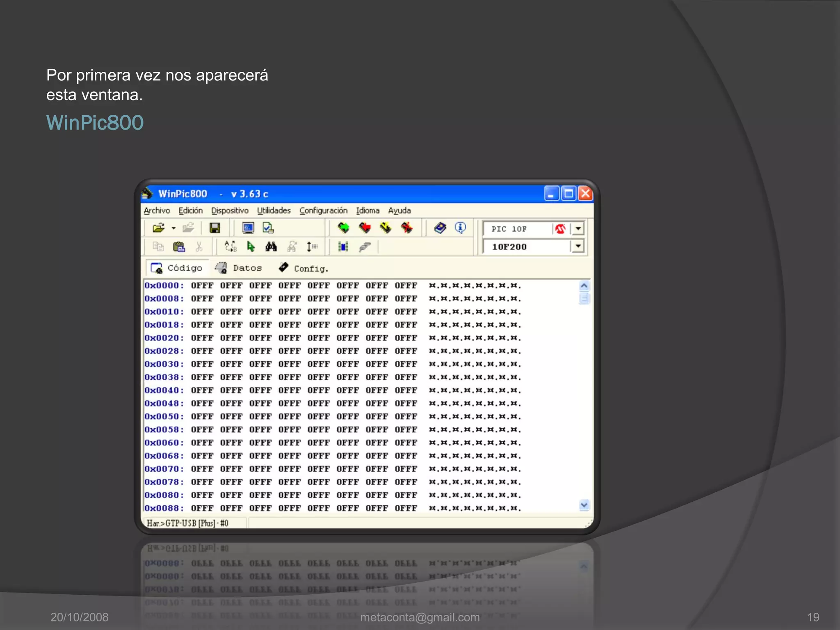840x630 pixels.
Task: Click the Paste clipboard icon
Action: coord(179,247)
